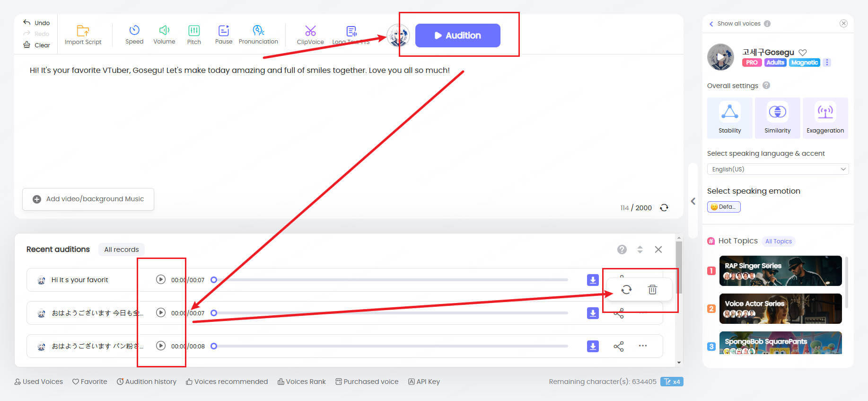Open Overall settings help icon

click(766, 85)
